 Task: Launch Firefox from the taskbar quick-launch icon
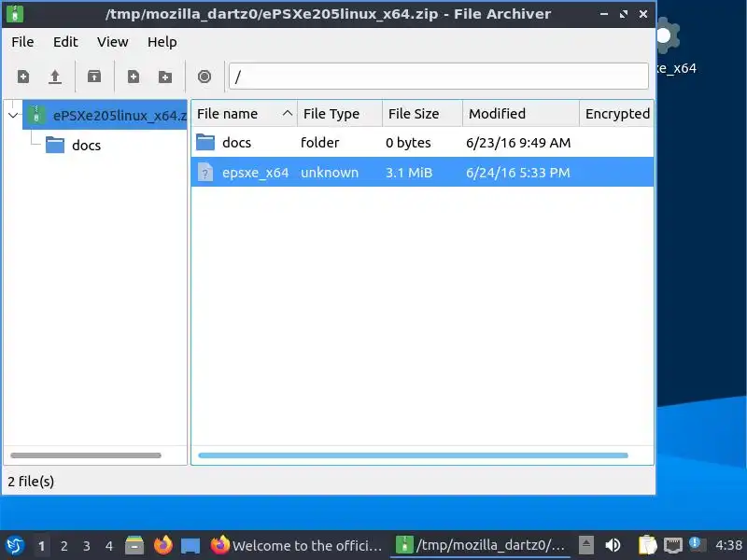pyautogui.click(x=162, y=545)
